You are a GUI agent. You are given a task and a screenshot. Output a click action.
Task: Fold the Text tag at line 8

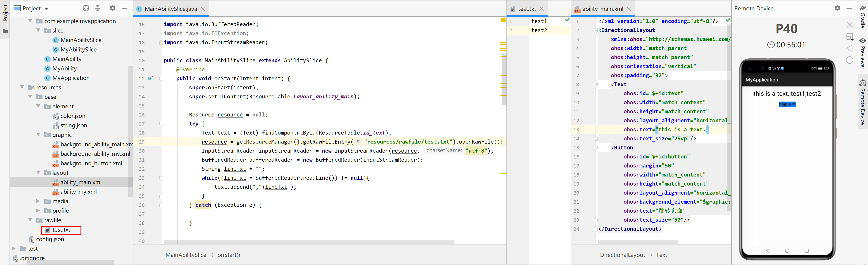pyautogui.click(x=596, y=84)
